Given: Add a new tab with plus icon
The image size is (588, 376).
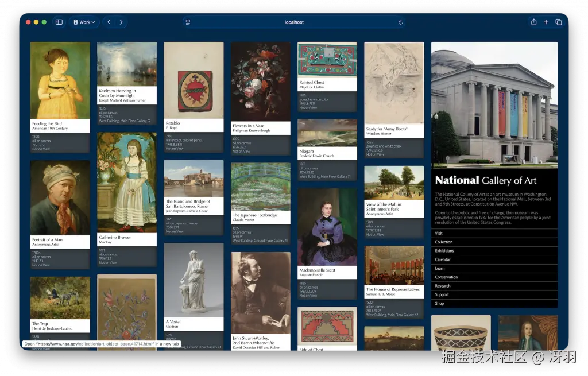Looking at the screenshot, I should pyautogui.click(x=546, y=22).
